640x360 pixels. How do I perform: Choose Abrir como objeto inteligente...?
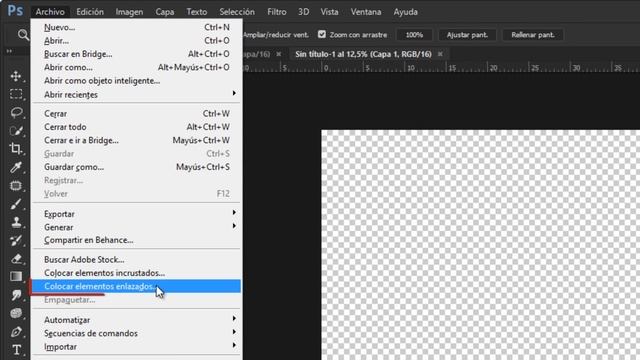pyautogui.click(x=136, y=81)
